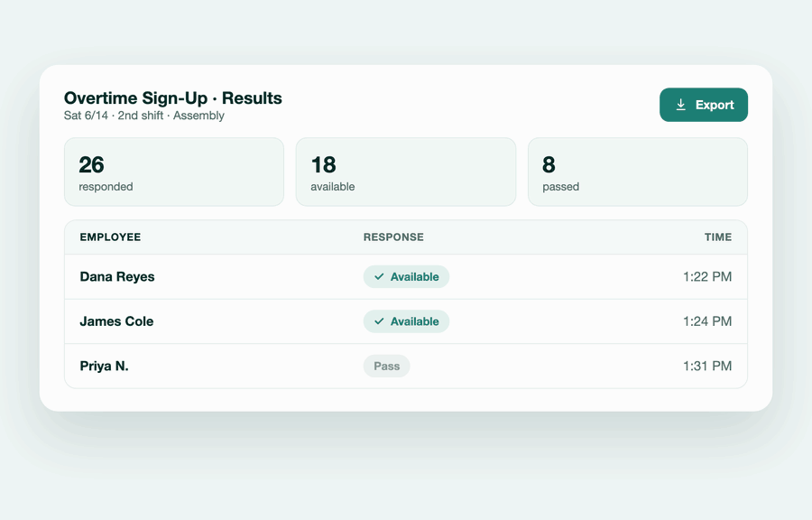Select employee Dana Reyes

pos(117,276)
